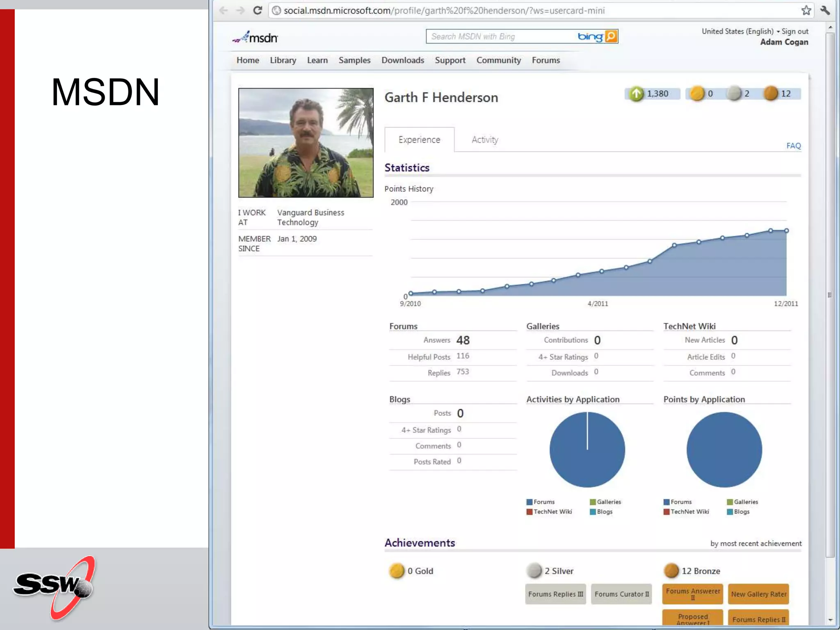The height and width of the screenshot is (630, 840).
Task: Select the Experience tab
Action: click(x=419, y=139)
